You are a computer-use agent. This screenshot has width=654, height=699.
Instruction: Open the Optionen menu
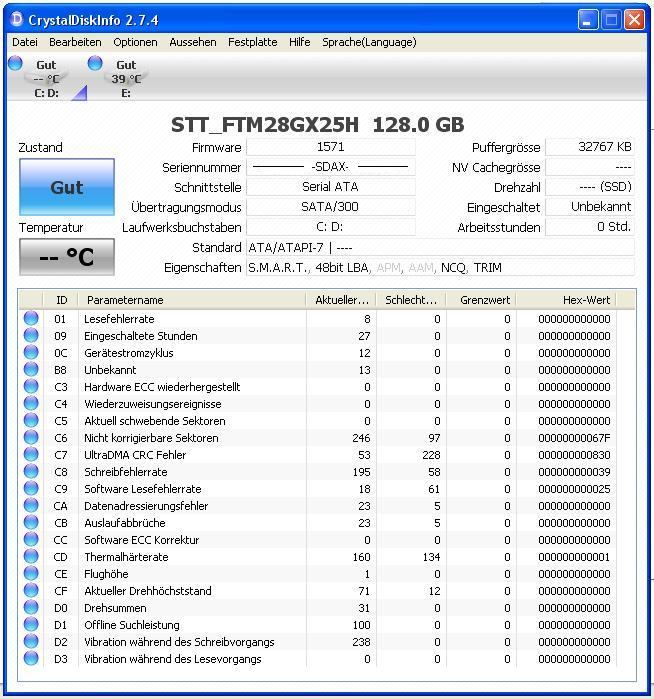pos(136,42)
